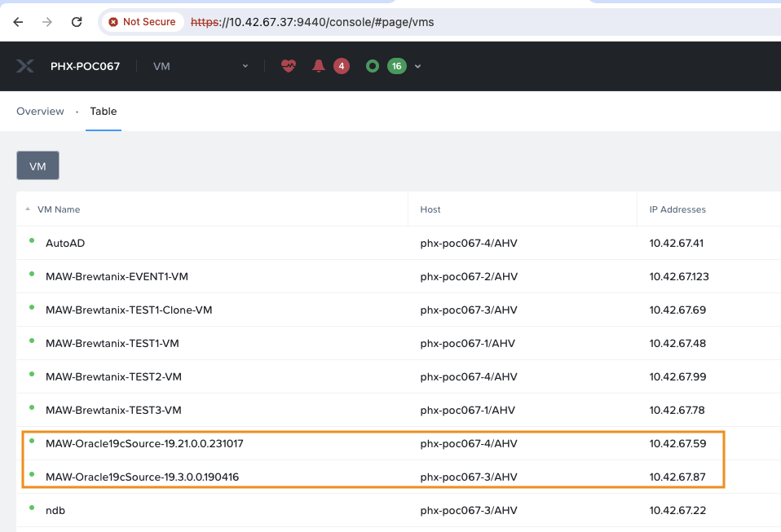Click status dot for MAW-Brewtanix-TEST2-VM
This screenshot has height=532, width=781.
tap(32, 374)
